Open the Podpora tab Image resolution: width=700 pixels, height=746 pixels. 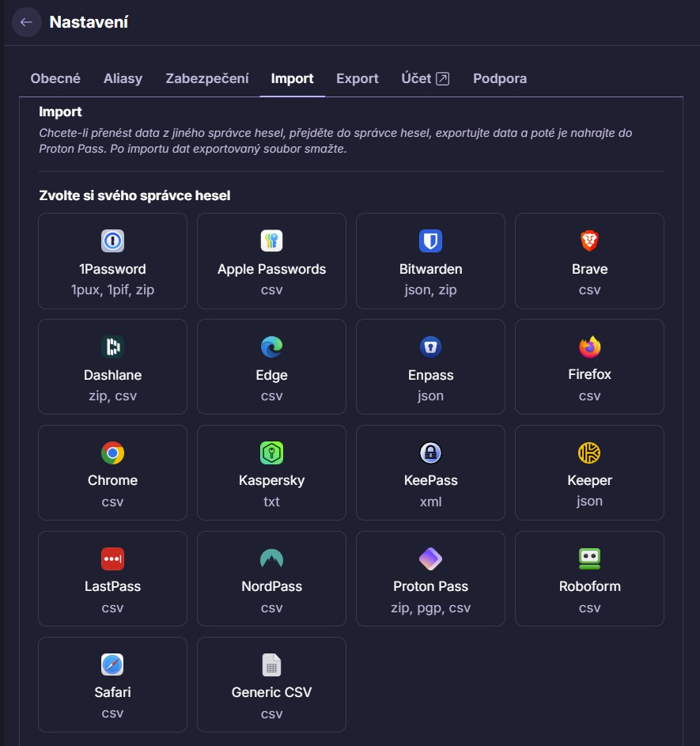[x=500, y=78]
